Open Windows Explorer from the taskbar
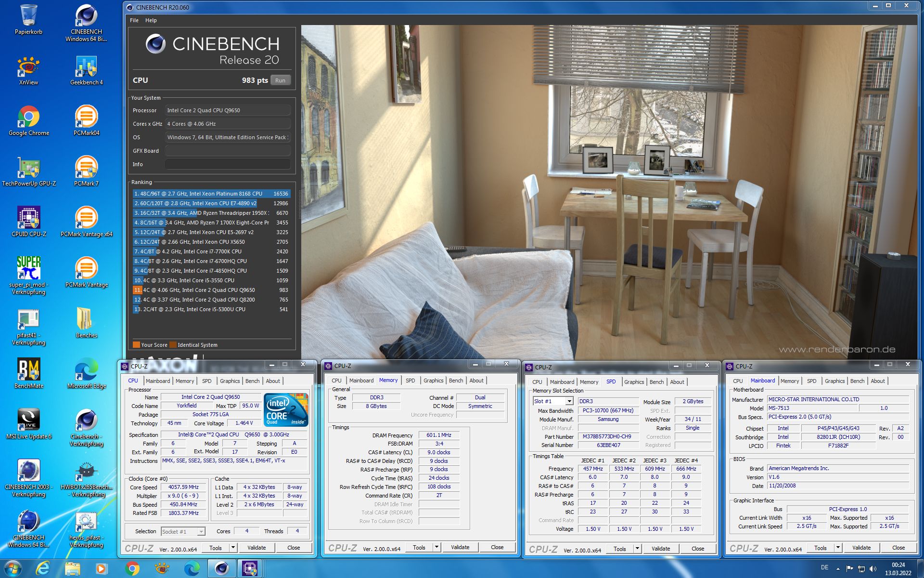The width and height of the screenshot is (924, 578). (72, 569)
